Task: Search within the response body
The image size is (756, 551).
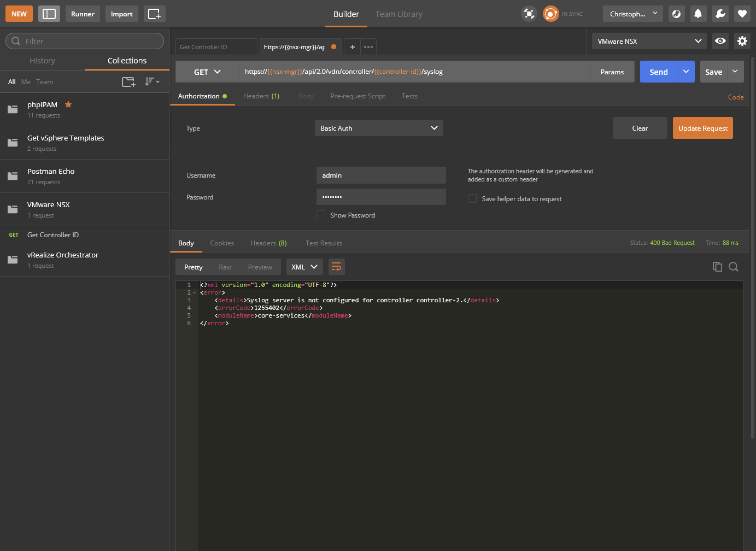Action: click(734, 267)
